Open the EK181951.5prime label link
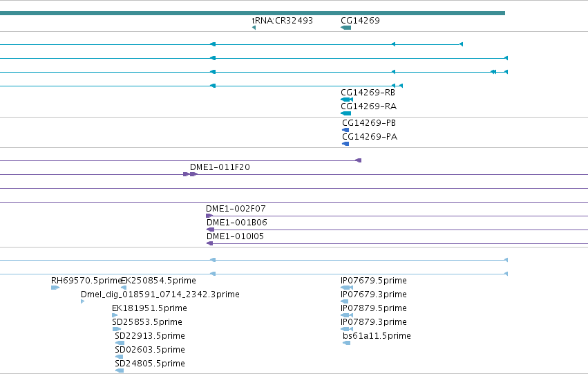 tap(149, 308)
